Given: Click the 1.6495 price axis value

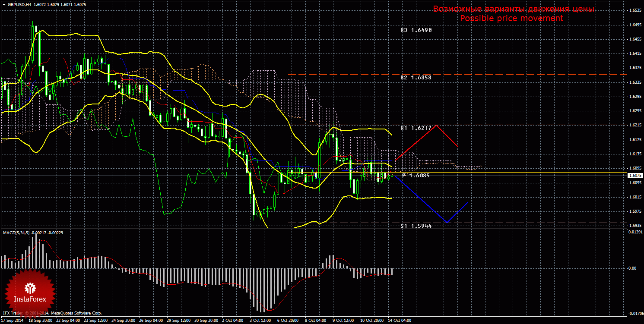Looking at the screenshot, I should (x=635, y=25).
